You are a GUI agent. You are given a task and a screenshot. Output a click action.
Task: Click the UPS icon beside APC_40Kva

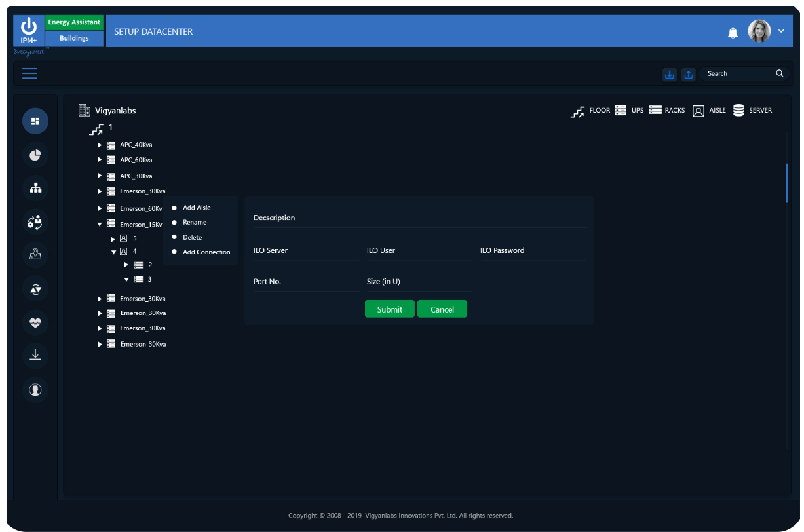[111, 145]
